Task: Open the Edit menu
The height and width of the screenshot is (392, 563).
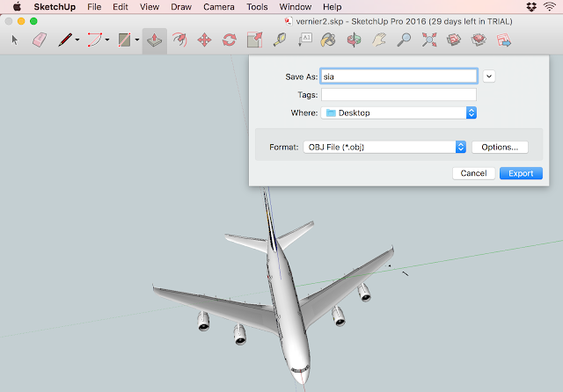Action: pos(121,7)
